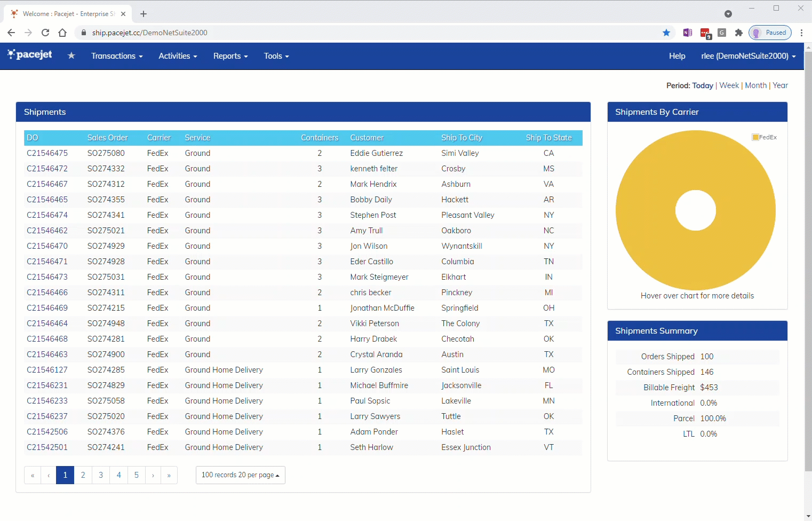Click Orders Shipped value 100
This screenshot has height=521, width=812.
[x=707, y=357]
